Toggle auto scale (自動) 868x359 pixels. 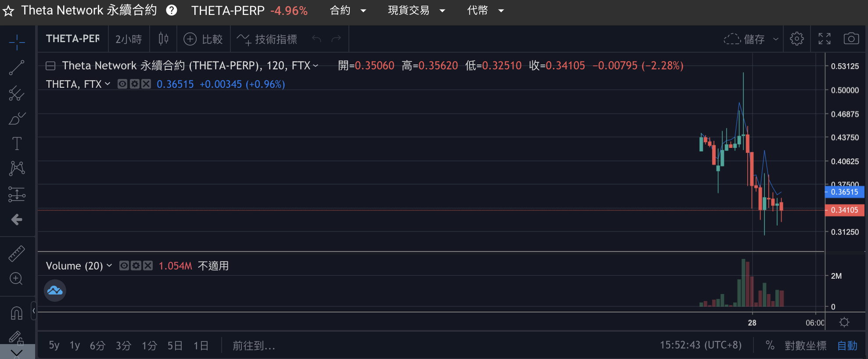tap(847, 346)
